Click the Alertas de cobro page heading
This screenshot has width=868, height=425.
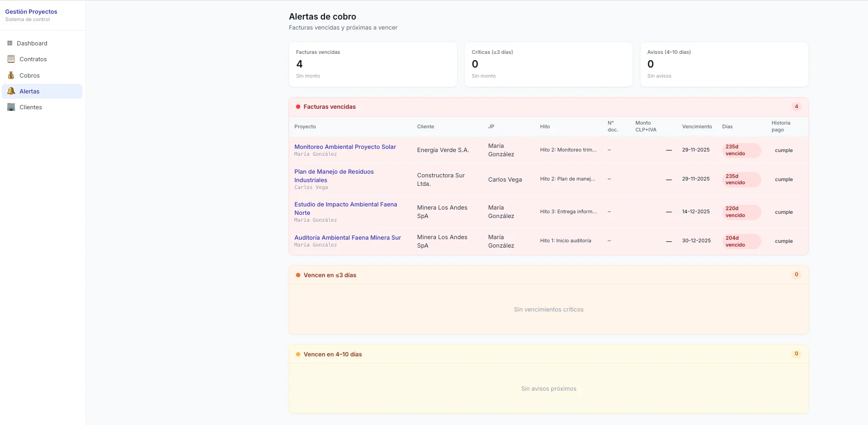pyautogui.click(x=322, y=17)
